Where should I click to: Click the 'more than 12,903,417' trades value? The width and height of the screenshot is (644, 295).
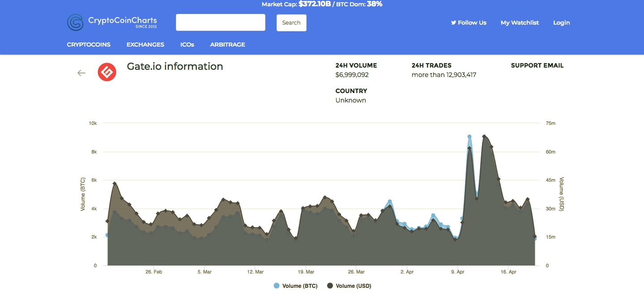coord(444,75)
